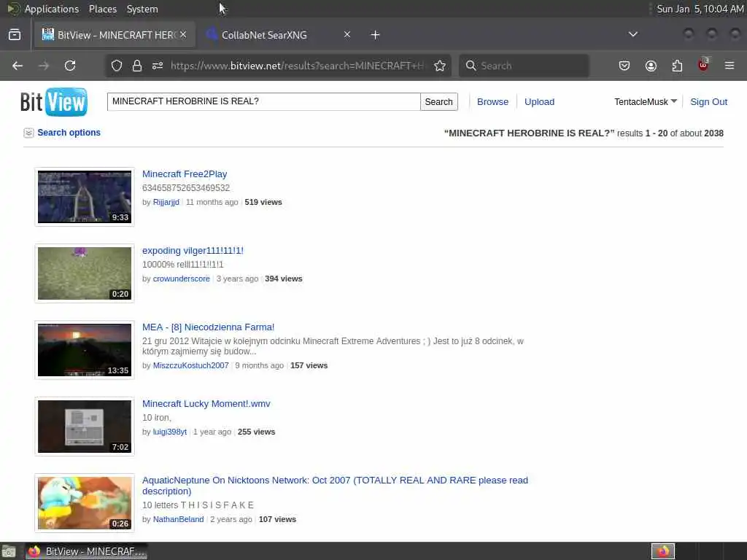Click the '10 letters T H I S I S F A K E' description
This screenshot has height=560, width=747.
pos(198,505)
